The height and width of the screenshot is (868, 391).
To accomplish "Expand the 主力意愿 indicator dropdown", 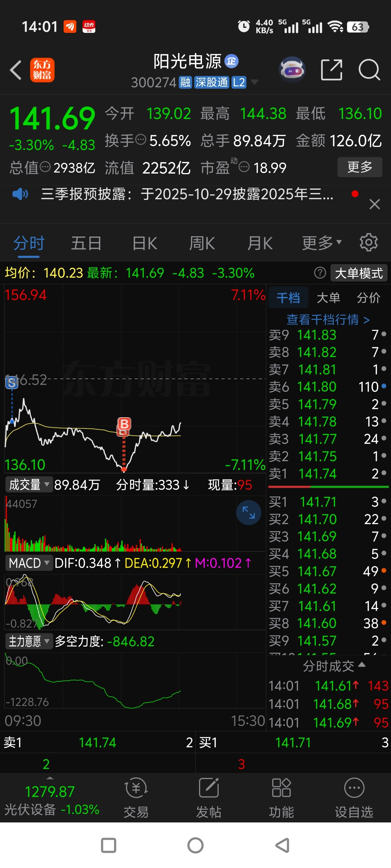I will pyautogui.click(x=29, y=641).
